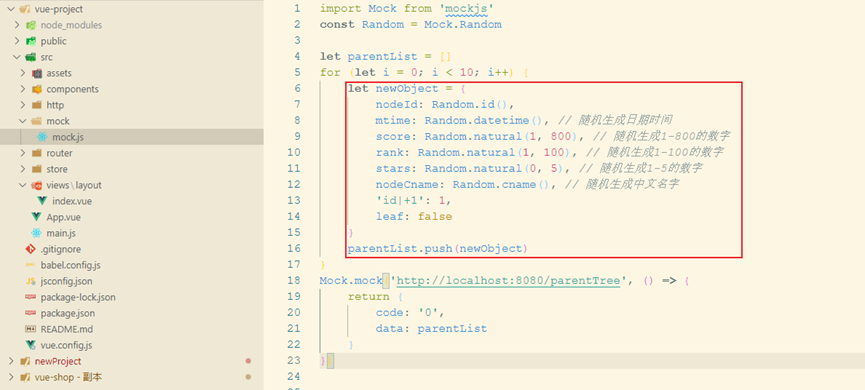Collapse the vue-project root folder chevron

(11, 9)
